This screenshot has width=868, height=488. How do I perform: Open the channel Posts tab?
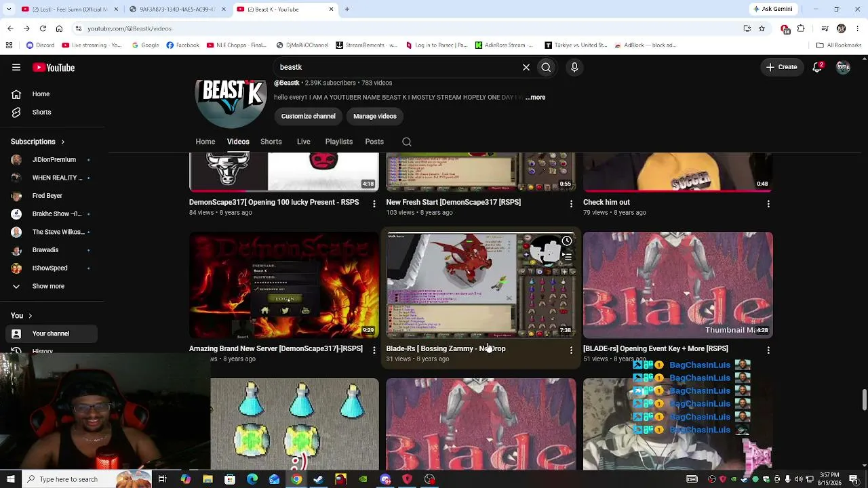point(374,142)
